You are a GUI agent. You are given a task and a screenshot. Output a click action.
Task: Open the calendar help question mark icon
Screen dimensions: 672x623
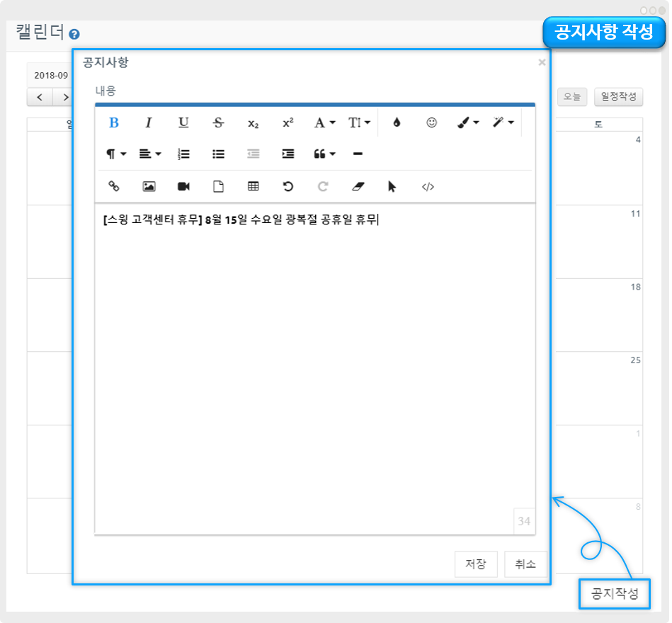coord(74,34)
